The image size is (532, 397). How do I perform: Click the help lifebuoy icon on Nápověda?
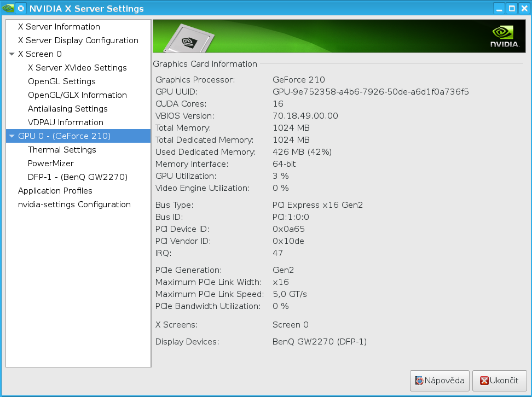(x=419, y=381)
